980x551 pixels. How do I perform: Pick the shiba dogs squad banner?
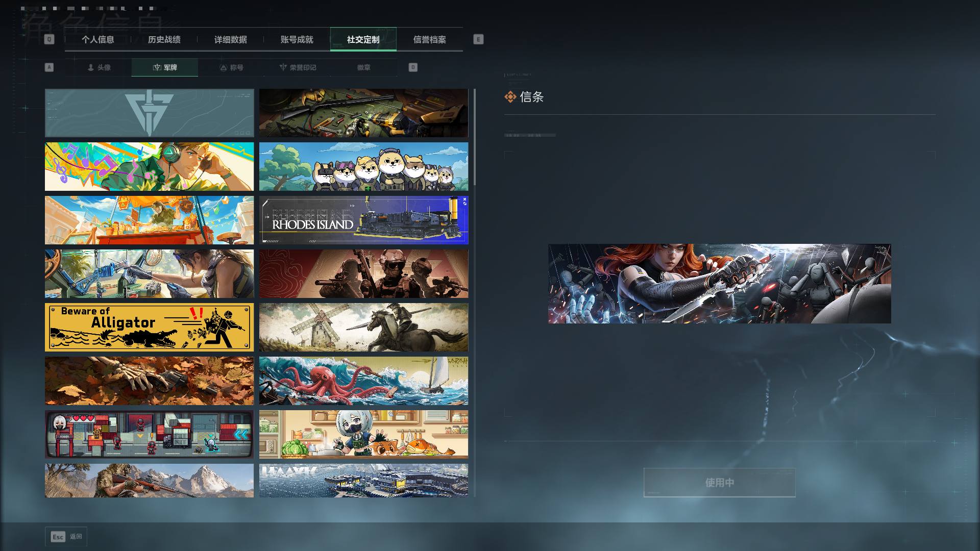pyautogui.click(x=363, y=166)
